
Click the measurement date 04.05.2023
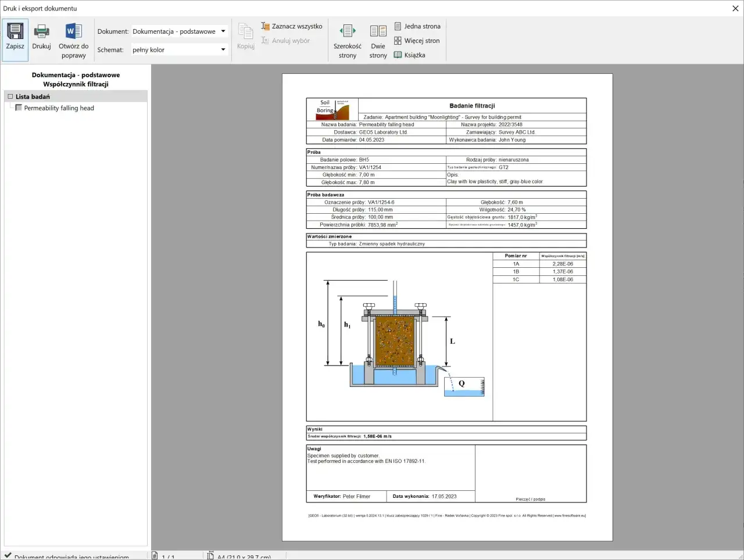[371, 139]
